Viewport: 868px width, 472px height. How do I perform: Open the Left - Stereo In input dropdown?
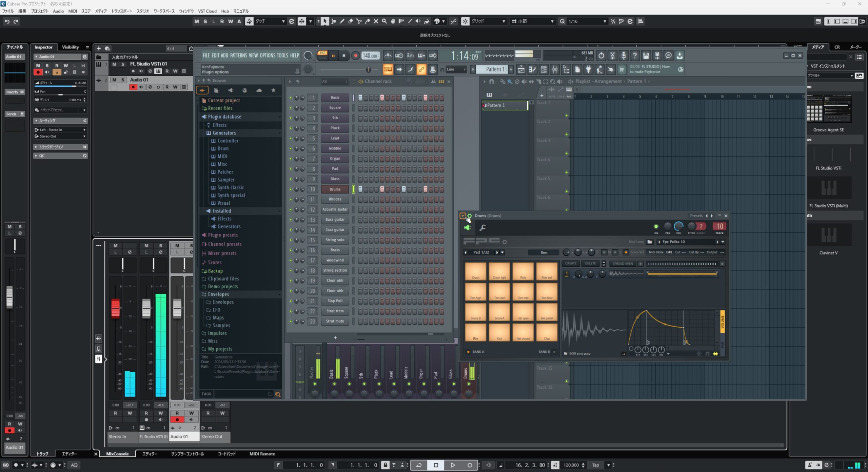click(x=61, y=130)
